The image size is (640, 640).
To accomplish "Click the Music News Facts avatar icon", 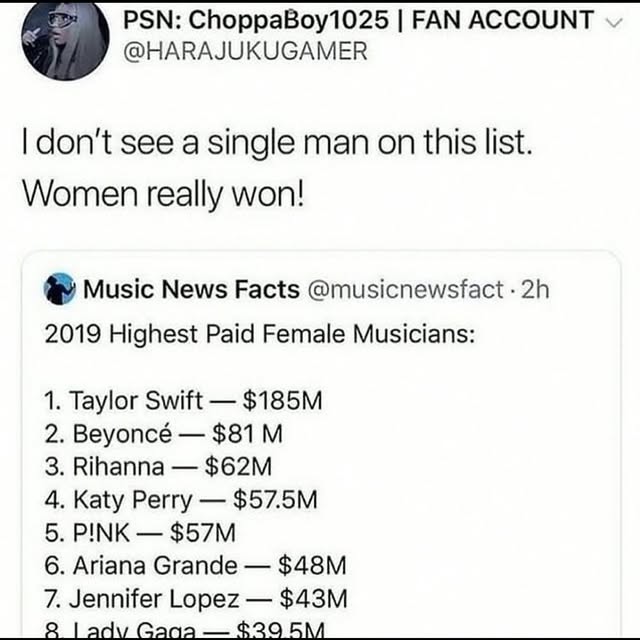I will tap(61, 289).
